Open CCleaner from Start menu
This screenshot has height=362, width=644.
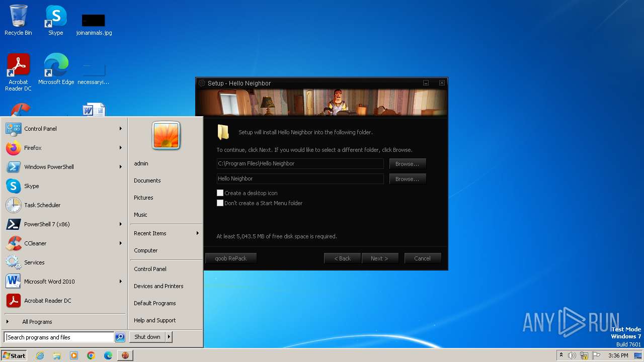point(64,243)
